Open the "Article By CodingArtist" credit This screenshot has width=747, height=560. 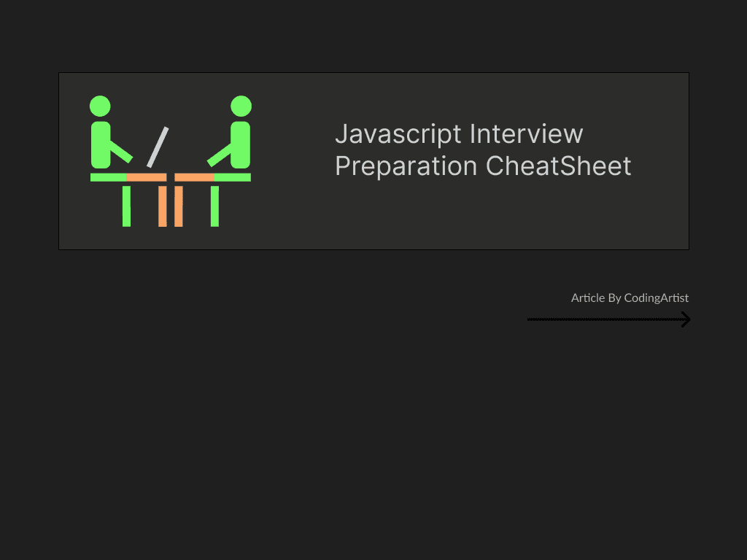(630, 297)
